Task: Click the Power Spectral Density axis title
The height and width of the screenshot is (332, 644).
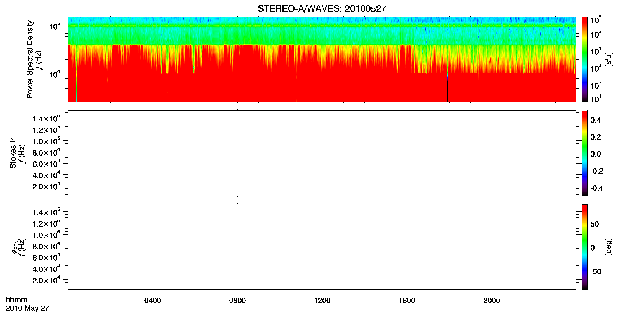Action: [x=30, y=59]
